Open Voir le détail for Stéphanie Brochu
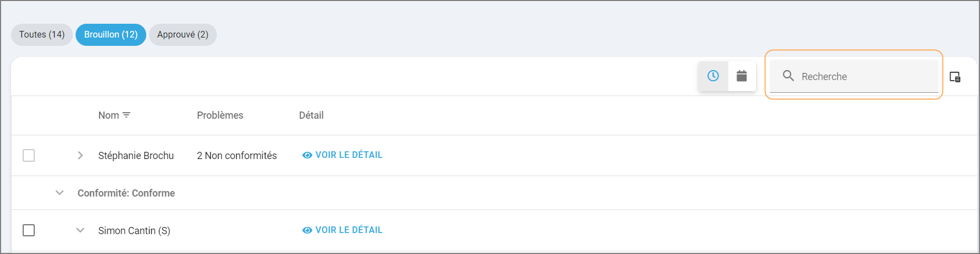Viewport: 980px width, 254px height. click(349, 155)
